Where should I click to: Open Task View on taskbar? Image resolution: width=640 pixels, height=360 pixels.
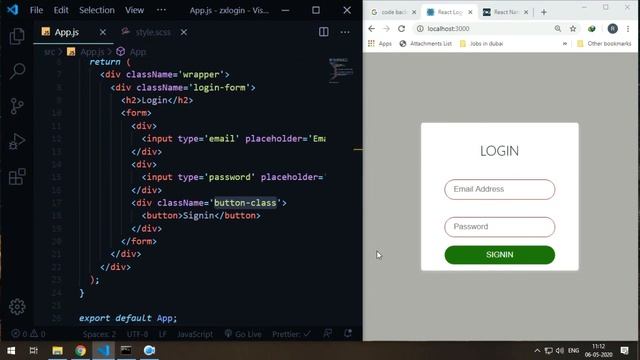point(34,351)
